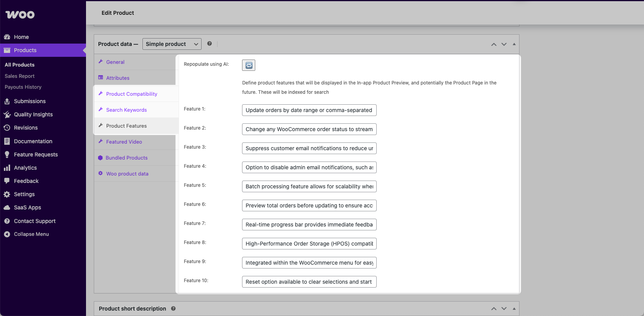Click the Feature 6 input field
The height and width of the screenshot is (316, 644).
(x=309, y=205)
